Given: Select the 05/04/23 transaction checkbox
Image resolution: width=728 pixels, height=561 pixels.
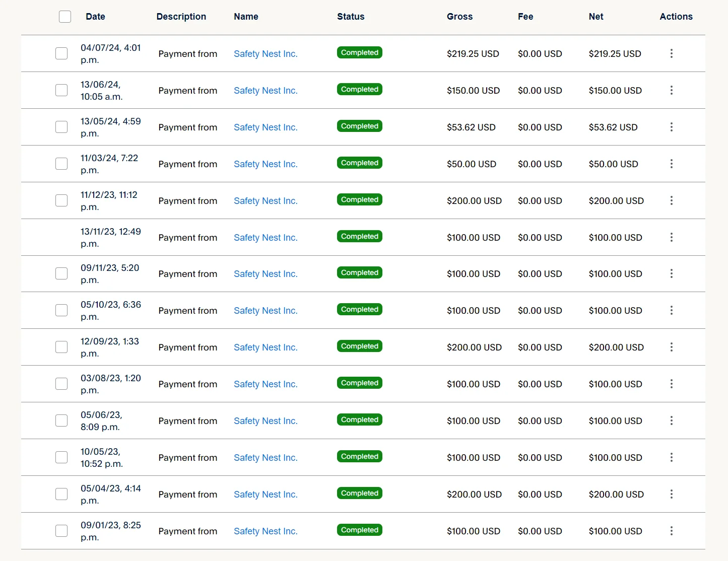Looking at the screenshot, I should pyautogui.click(x=61, y=494).
